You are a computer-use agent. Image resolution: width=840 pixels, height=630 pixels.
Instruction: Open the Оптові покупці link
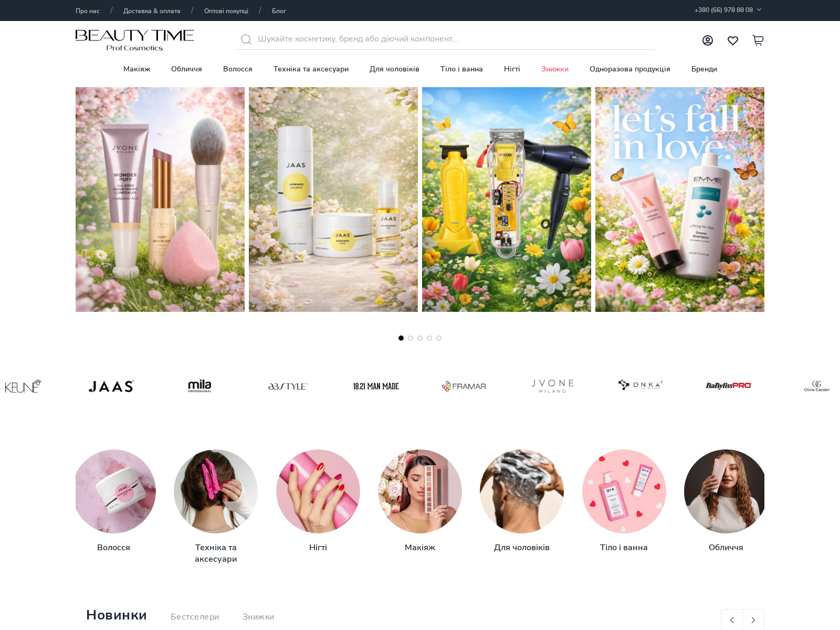[226, 11]
